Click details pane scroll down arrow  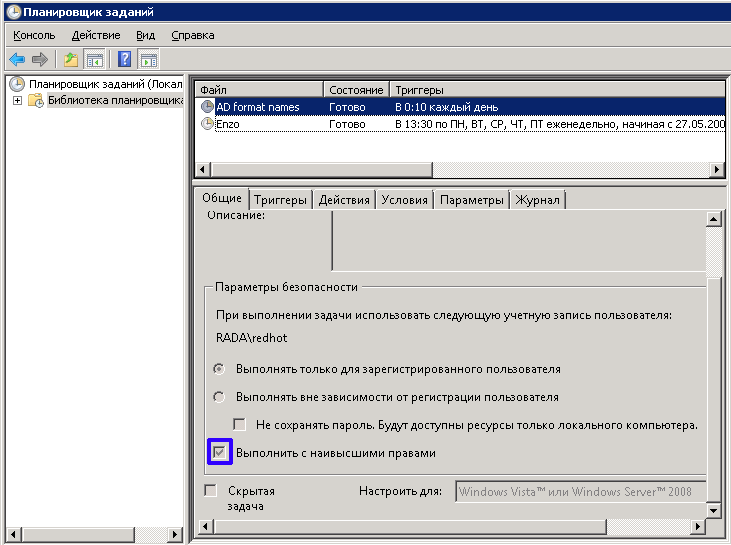click(714, 511)
